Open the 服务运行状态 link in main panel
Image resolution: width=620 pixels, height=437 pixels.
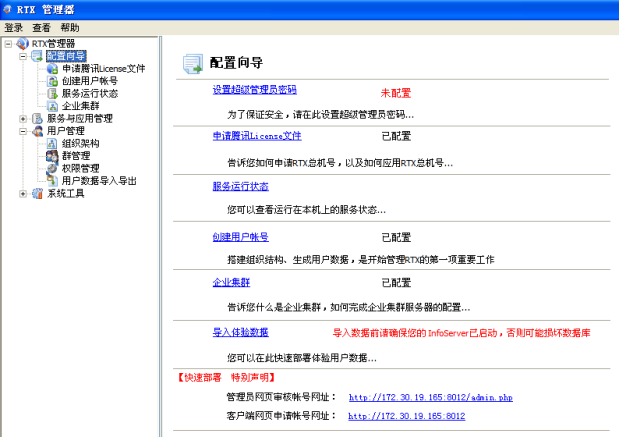point(240,186)
